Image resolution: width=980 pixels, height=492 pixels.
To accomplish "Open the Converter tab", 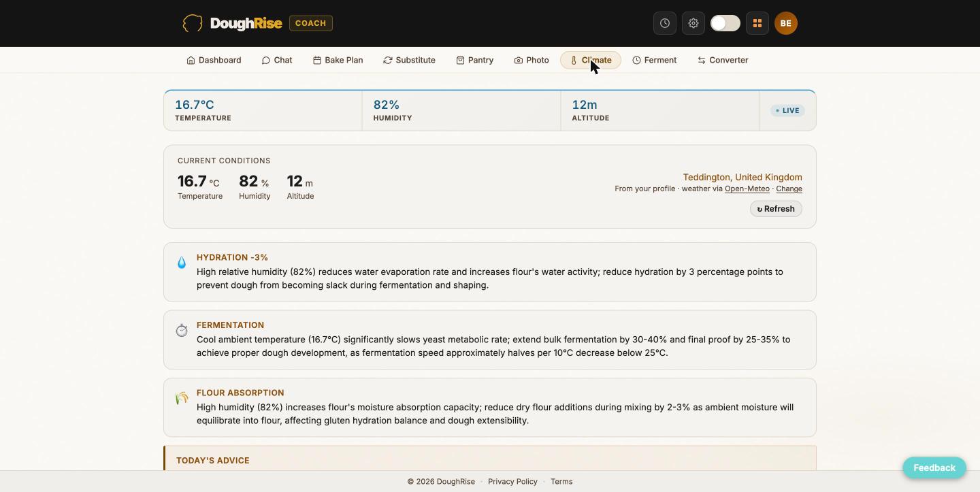I will 723,60.
